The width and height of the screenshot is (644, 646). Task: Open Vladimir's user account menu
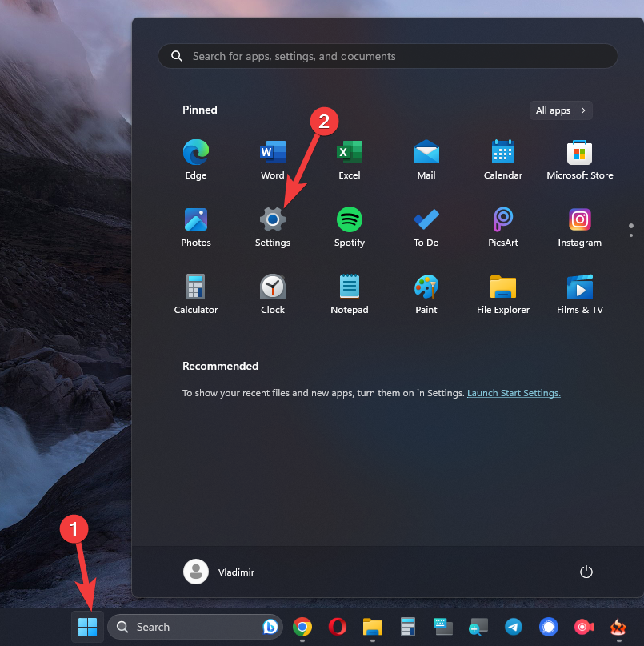pyautogui.click(x=219, y=572)
